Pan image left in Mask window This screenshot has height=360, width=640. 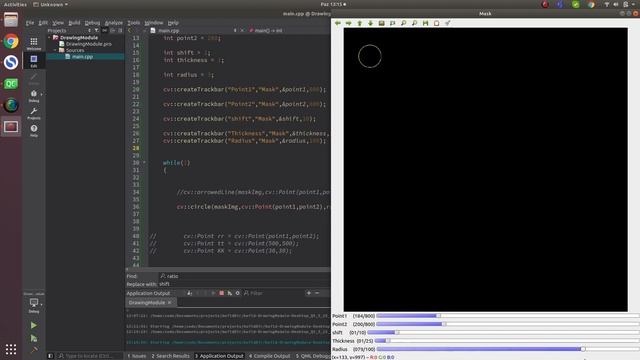click(338, 23)
